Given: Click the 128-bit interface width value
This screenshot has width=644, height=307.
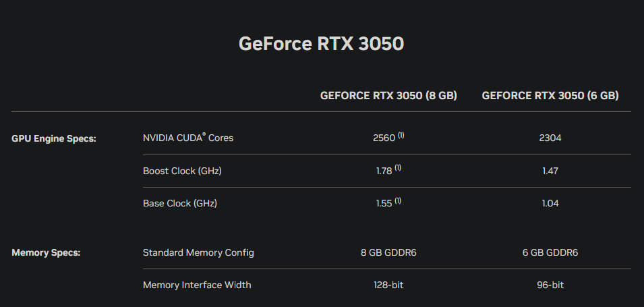Looking at the screenshot, I should pyautogui.click(x=388, y=285).
